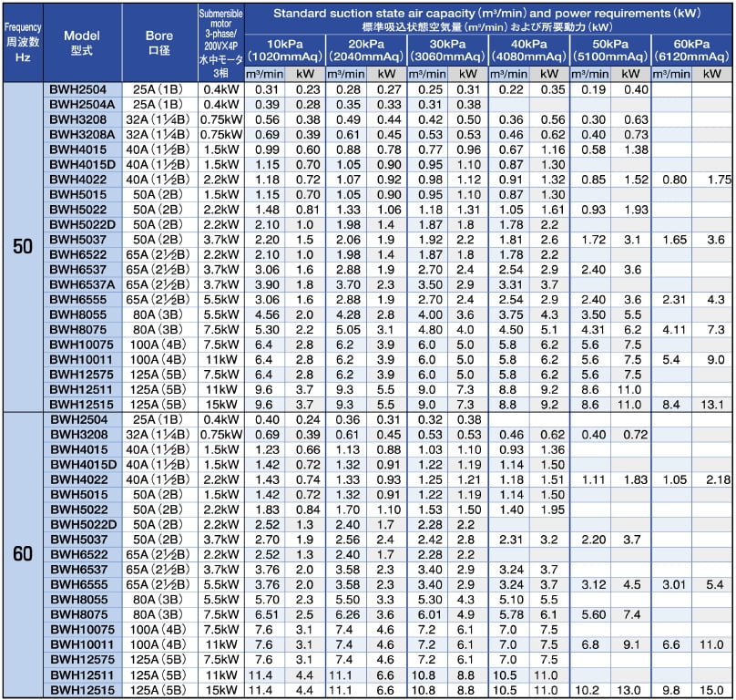Select model "BWH5037" in the 50 Hz group
The image size is (736, 700).
pyautogui.click(x=78, y=239)
